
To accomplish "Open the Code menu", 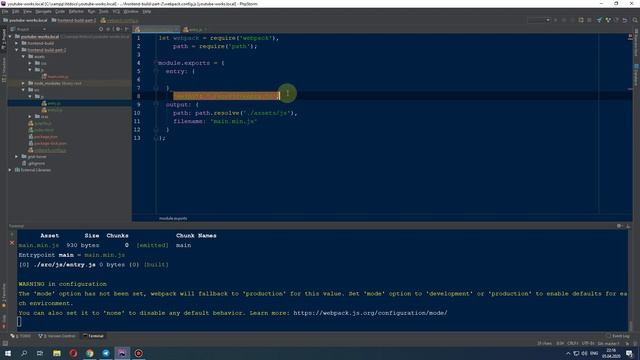I will pos(60,12).
